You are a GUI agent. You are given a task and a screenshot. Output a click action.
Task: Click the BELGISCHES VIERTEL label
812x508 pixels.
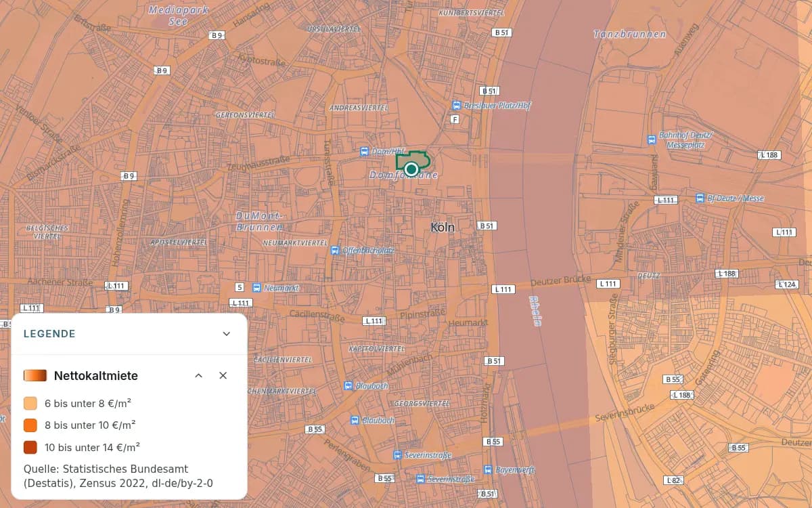pyautogui.click(x=47, y=232)
